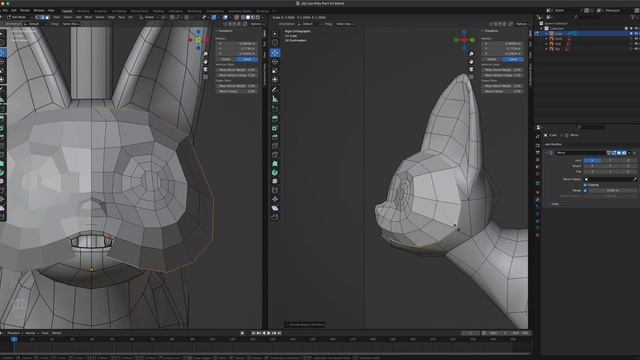Select the Poly Build tool in right viewport
The height and width of the screenshot is (360, 640).
click(x=275, y=164)
